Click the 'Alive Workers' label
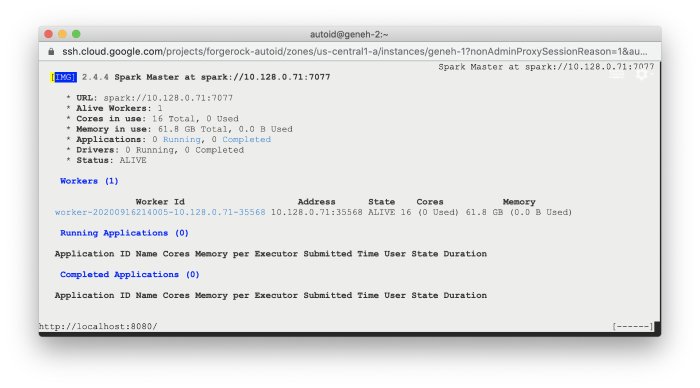 [x=113, y=108]
